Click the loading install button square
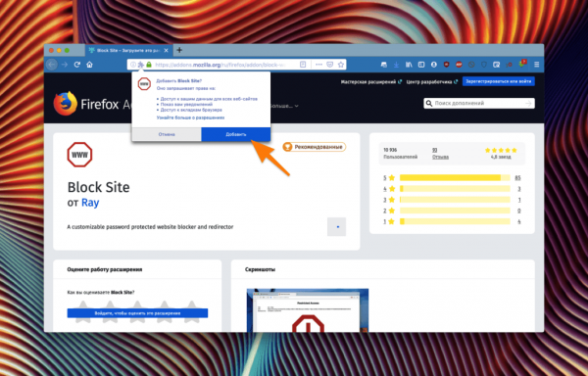Image resolution: width=588 pixels, height=376 pixels. (x=336, y=226)
